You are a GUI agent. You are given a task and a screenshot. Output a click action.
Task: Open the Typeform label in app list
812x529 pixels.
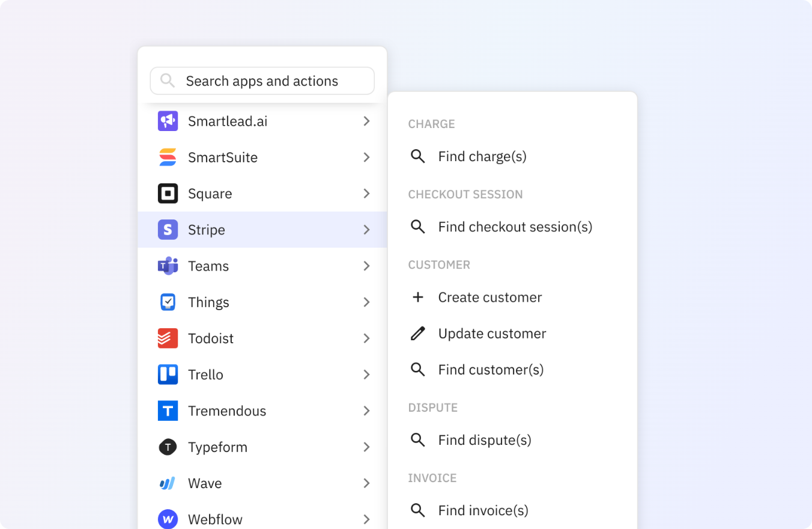tap(217, 447)
